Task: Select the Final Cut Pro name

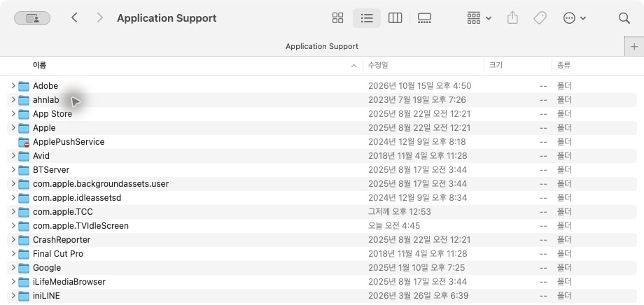Action: click(58, 254)
